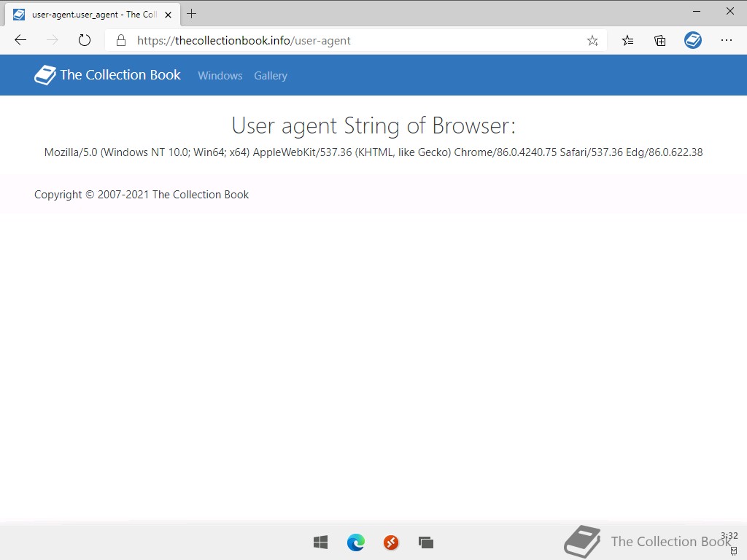Image resolution: width=747 pixels, height=560 pixels.
Task: Reload the page with the refresh icon
Action: coord(85,40)
